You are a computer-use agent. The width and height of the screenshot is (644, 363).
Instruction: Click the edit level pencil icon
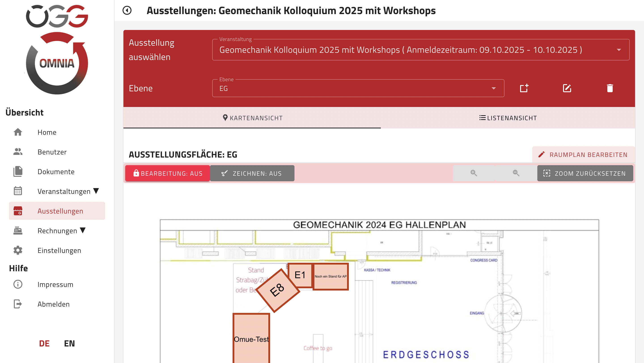click(567, 88)
